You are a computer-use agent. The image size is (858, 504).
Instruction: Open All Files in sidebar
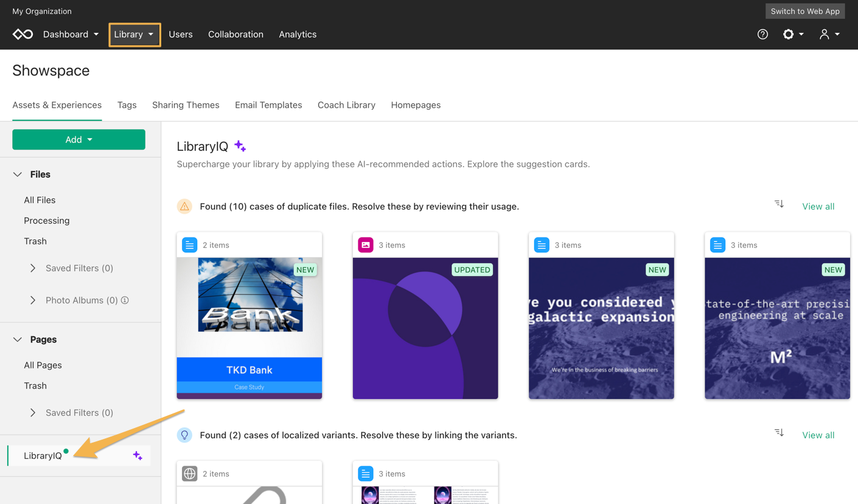point(40,200)
